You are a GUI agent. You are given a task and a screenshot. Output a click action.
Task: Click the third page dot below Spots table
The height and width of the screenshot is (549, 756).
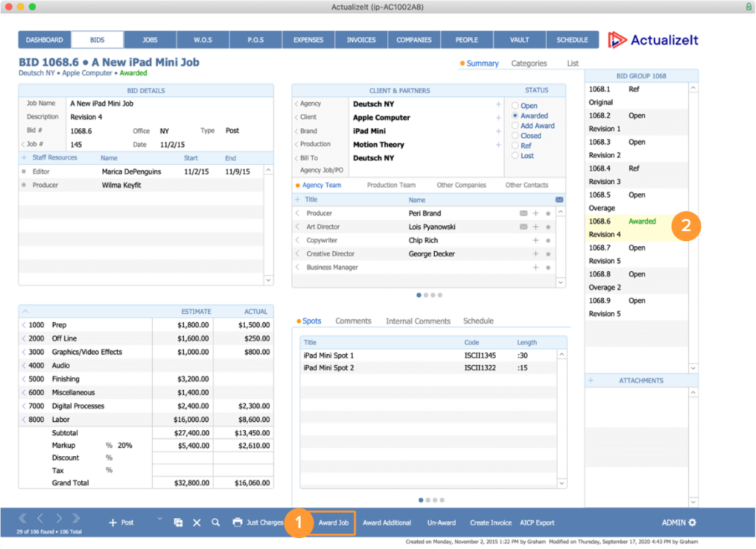pos(435,501)
